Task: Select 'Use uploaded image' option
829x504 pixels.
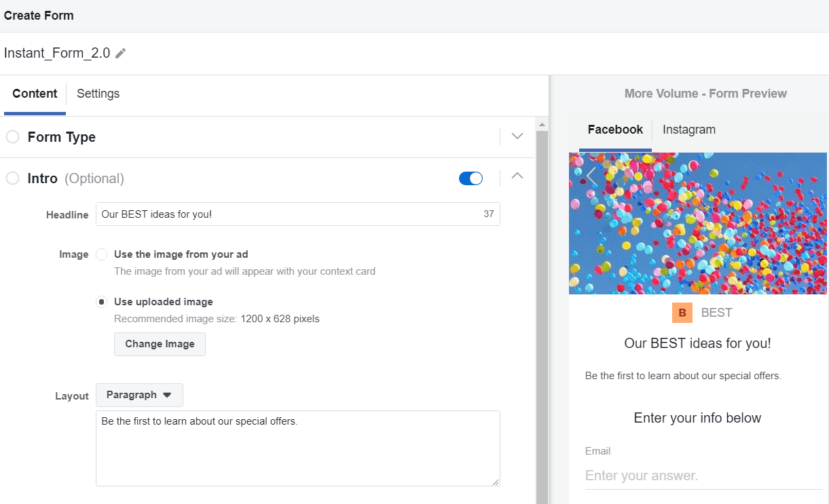Action: (x=102, y=302)
